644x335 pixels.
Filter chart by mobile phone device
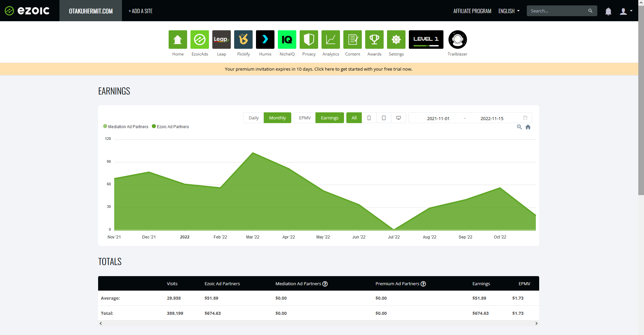[369, 118]
